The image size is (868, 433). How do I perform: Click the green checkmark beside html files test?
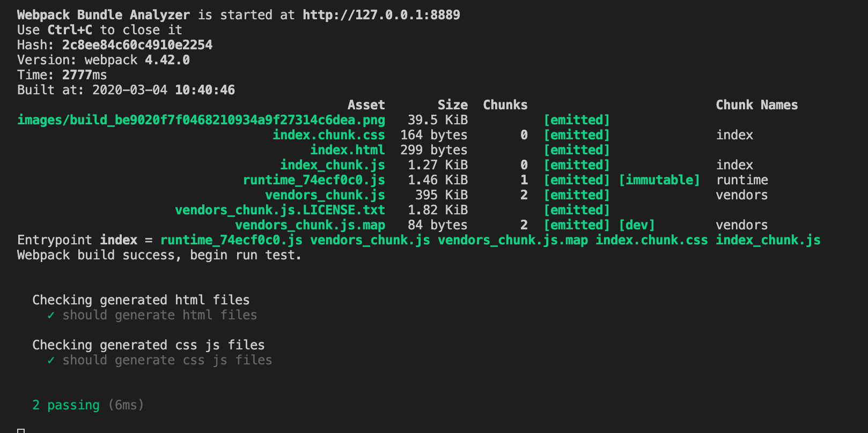tap(51, 316)
